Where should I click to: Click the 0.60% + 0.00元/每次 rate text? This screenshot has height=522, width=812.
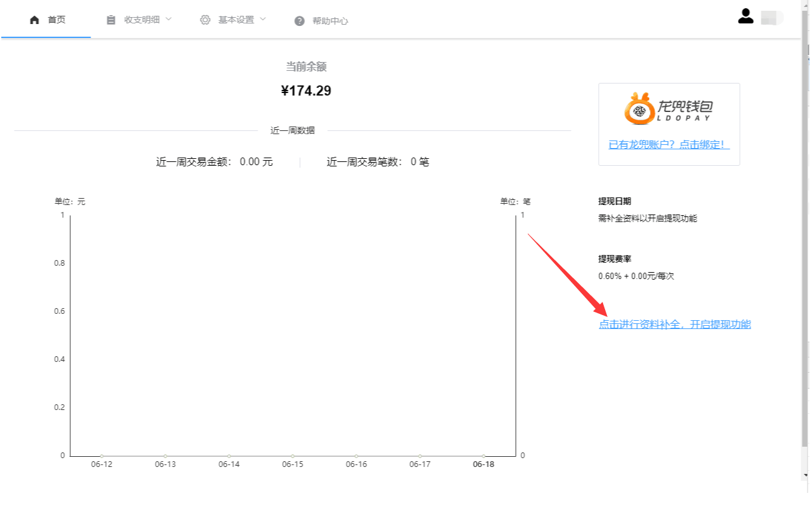pos(636,277)
